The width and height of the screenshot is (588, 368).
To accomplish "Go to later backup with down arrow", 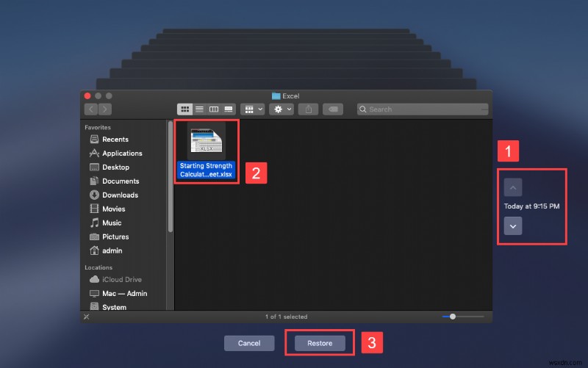I will coord(513,226).
